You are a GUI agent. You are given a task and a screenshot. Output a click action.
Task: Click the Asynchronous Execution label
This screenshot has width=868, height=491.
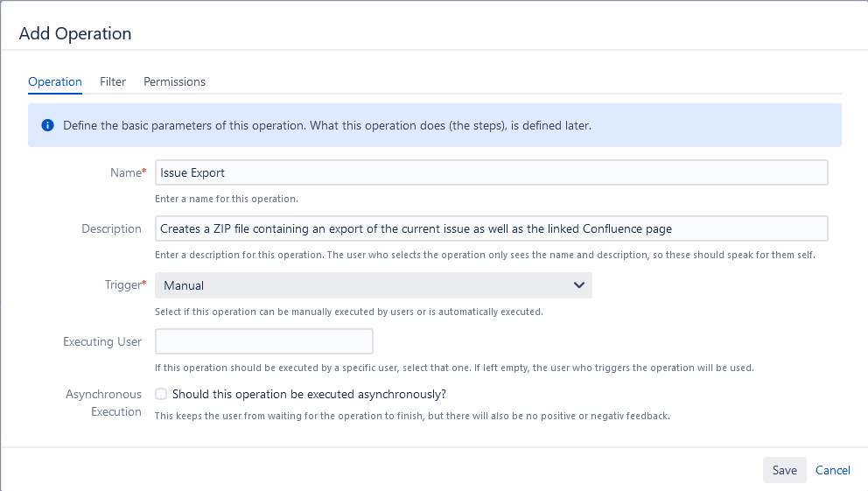pyautogui.click(x=103, y=403)
